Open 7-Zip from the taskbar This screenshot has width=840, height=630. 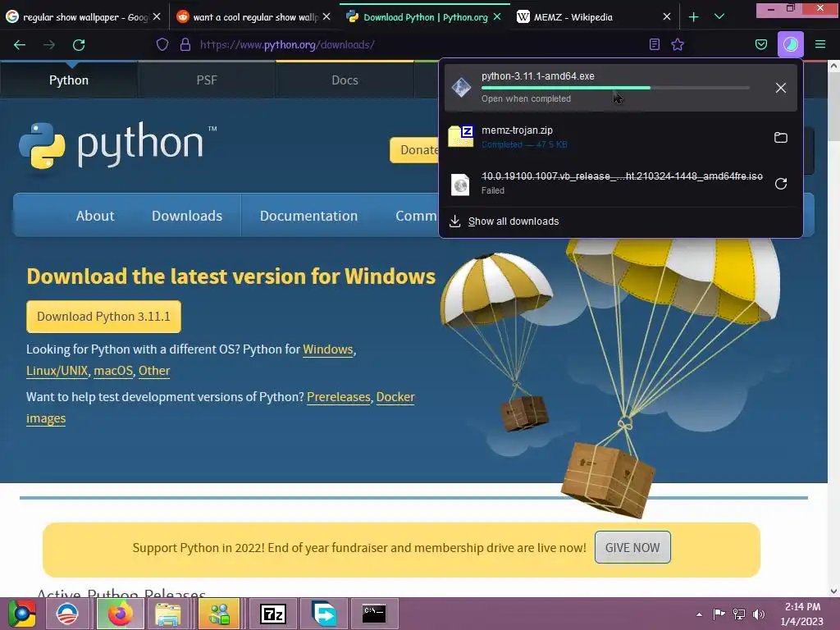coord(273,614)
